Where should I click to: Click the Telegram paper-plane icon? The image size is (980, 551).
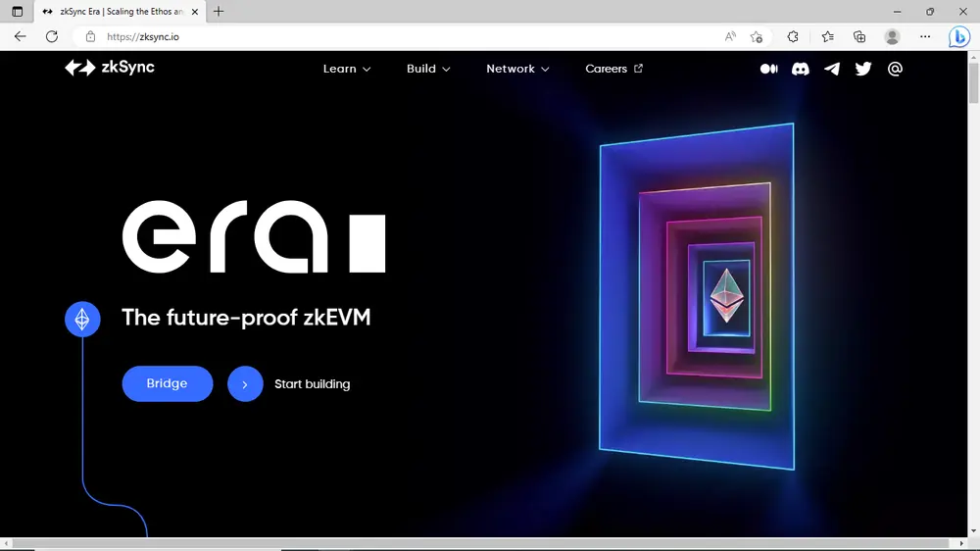[x=832, y=69]
